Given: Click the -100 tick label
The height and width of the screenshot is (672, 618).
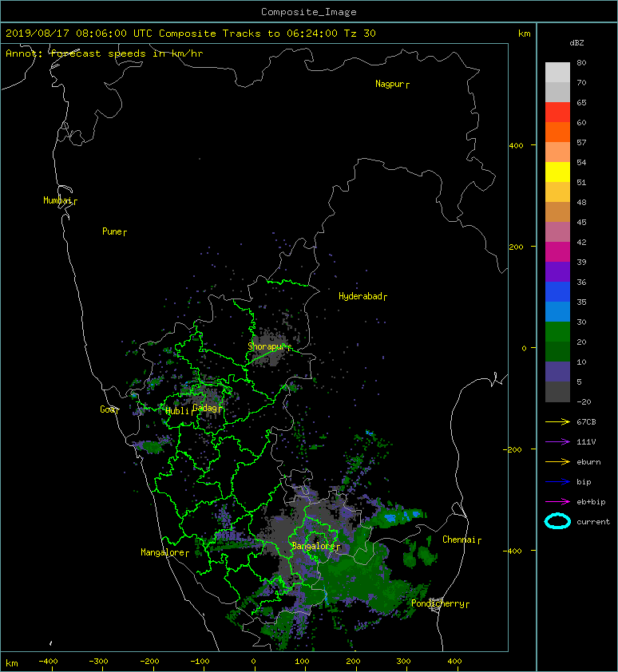Looking at the screenshot, I should click(x=200, y=662).
